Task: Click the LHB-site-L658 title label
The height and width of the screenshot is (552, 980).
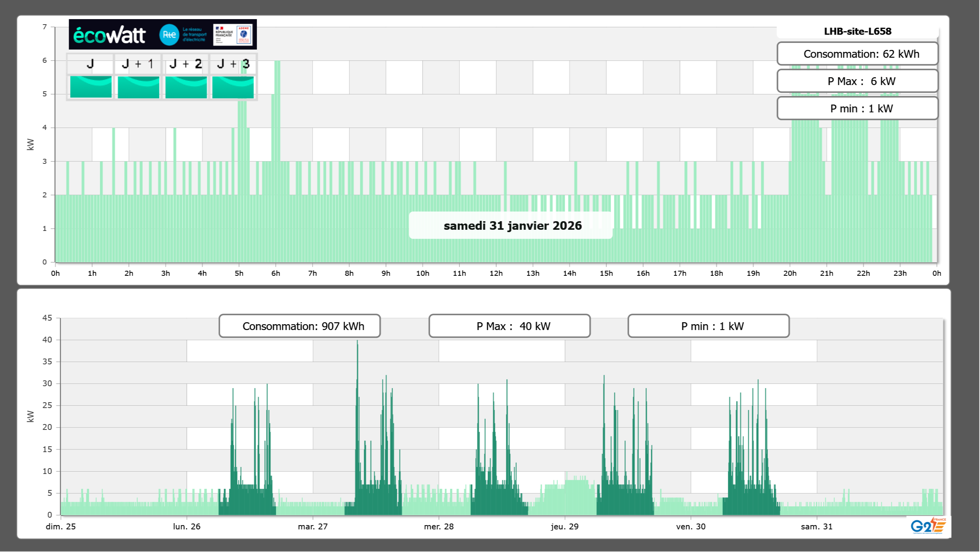Action: [857, 31]
